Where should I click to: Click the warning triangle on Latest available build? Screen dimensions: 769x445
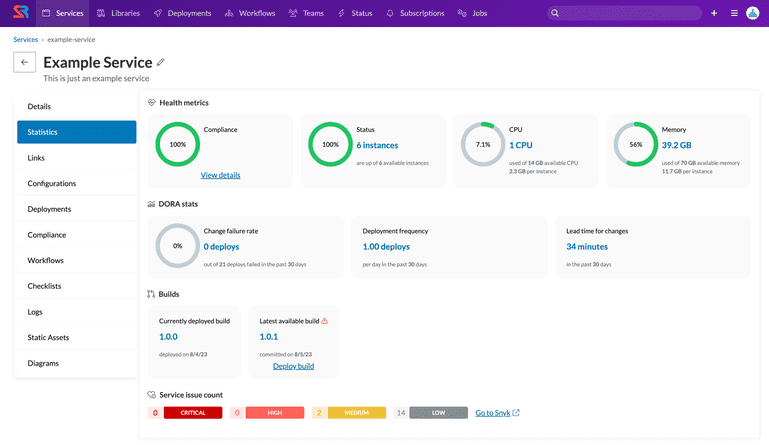(x=325, y=321)
